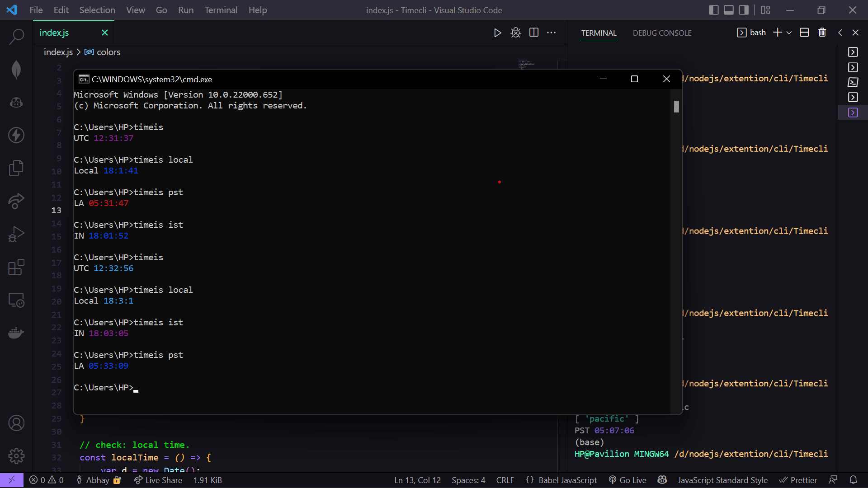Kill the terminal with trash icon
This screenshot has height=488, width=868.
point(822,33)
